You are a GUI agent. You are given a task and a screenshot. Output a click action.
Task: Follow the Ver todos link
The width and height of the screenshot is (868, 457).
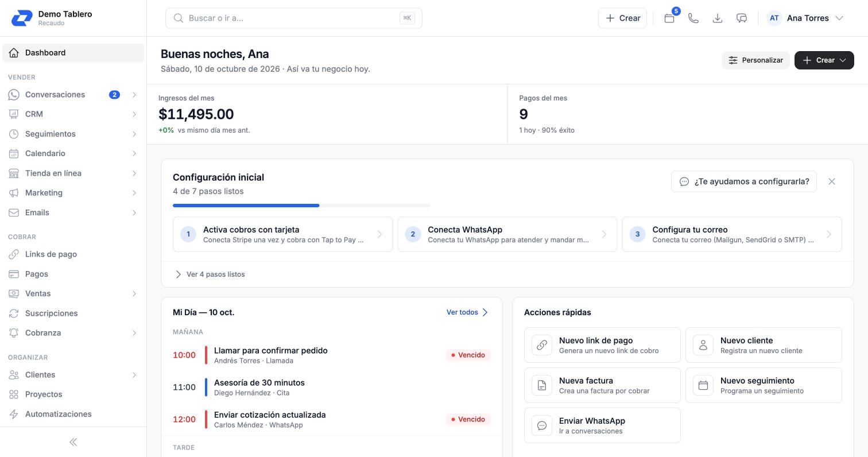467,312
